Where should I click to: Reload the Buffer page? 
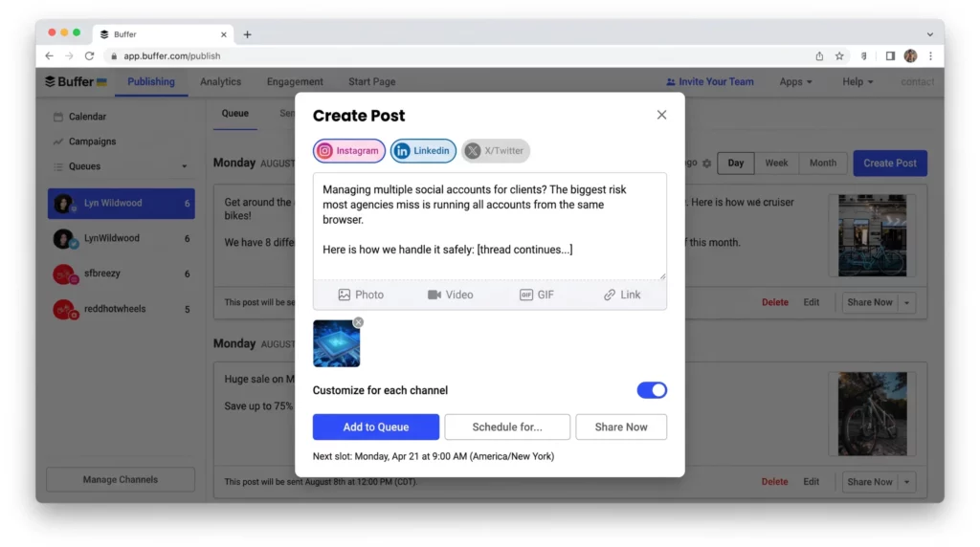(89, 56)
